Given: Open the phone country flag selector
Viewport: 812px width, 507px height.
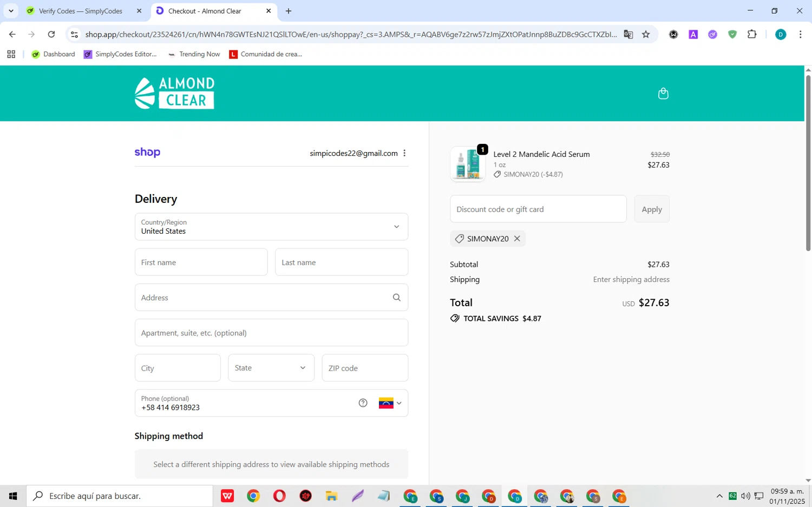Looking at the screenshot, I should click(x=390, y=403).
